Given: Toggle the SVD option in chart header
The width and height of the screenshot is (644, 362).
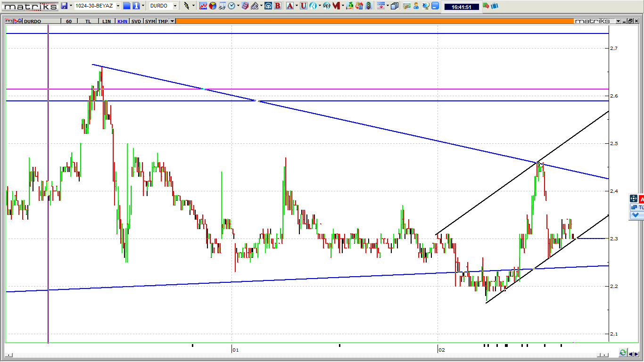Looking at the screenshot, I should pyautogui.click(x=136, y=21).
